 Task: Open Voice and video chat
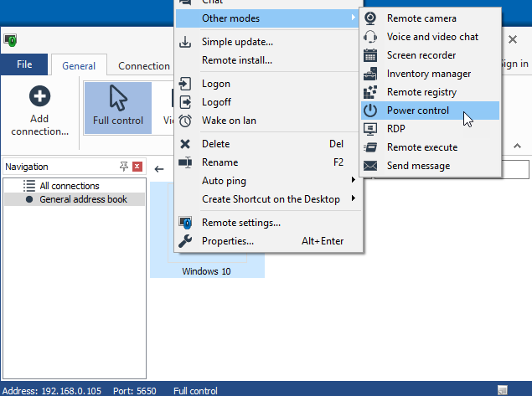431,37
